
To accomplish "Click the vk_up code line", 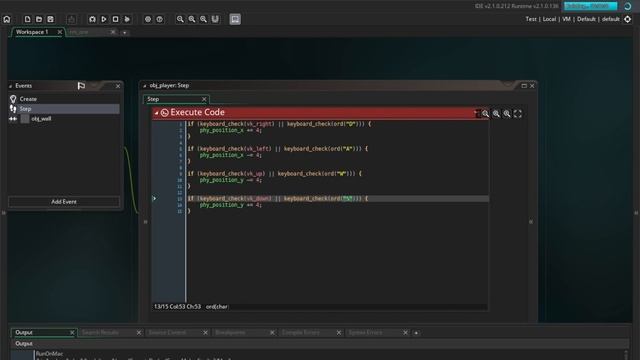I will (x=274, y=173).
